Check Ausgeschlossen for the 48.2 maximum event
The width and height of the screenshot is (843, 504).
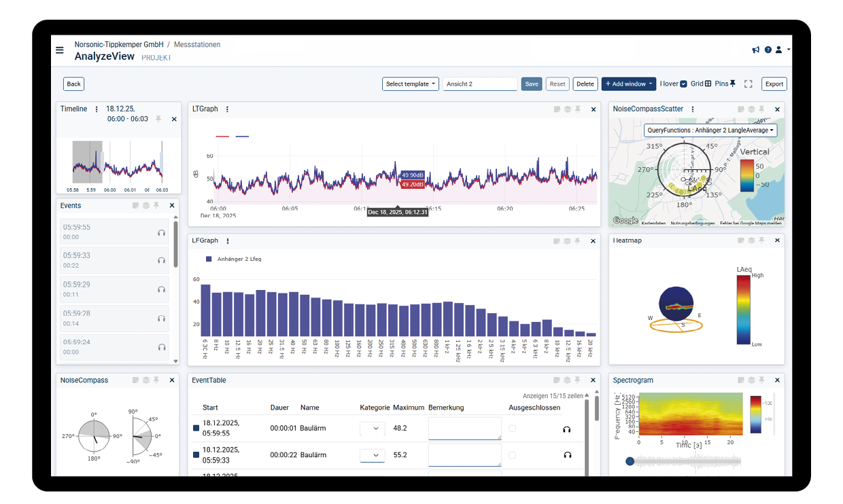(512, 429)
